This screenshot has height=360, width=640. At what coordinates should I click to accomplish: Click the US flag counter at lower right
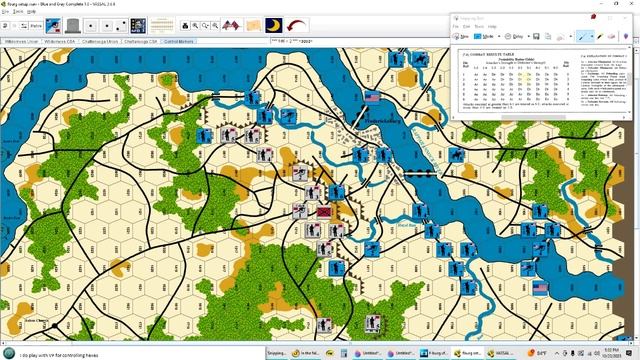tap(540, 288)
